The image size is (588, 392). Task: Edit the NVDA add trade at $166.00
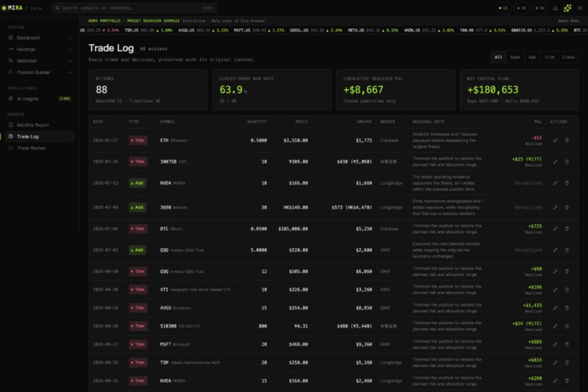click(x=555, y=183)
